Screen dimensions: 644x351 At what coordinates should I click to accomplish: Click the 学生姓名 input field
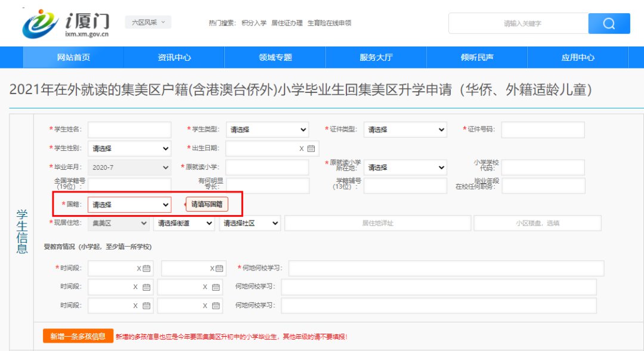(x=129, y=130)
